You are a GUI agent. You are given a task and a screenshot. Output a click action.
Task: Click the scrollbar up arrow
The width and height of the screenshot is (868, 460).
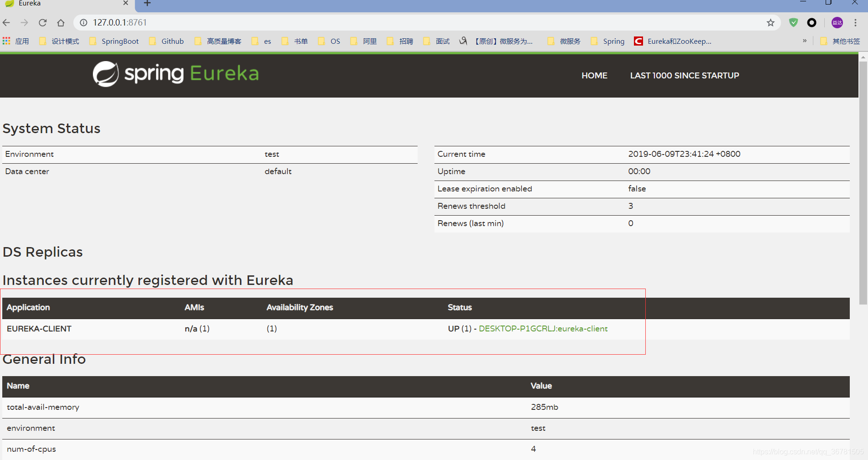(x=863, y=57)
